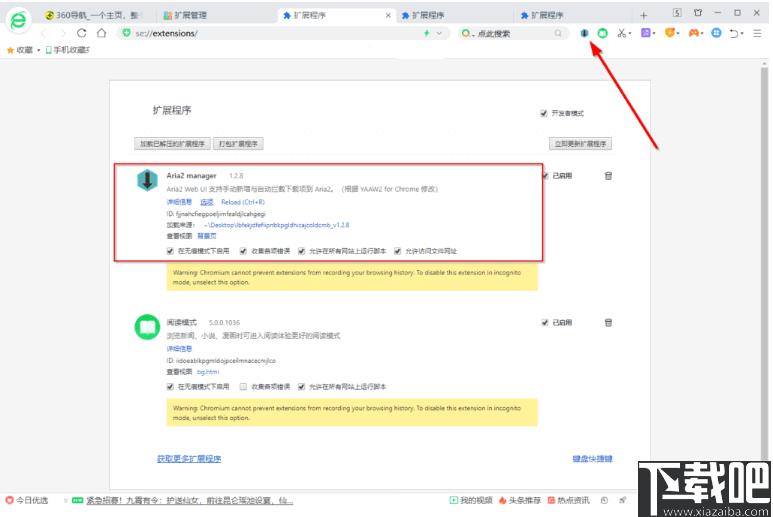Delete 阅读模式 extension with trash icon
773x517 pixels.
(608, 322)
